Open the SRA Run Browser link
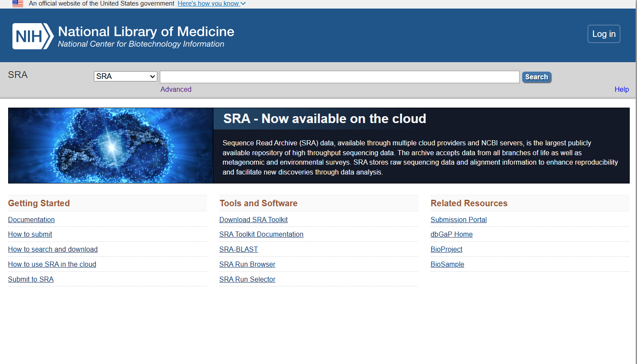This screenshot has width=637, height=364. coord(247,264)
